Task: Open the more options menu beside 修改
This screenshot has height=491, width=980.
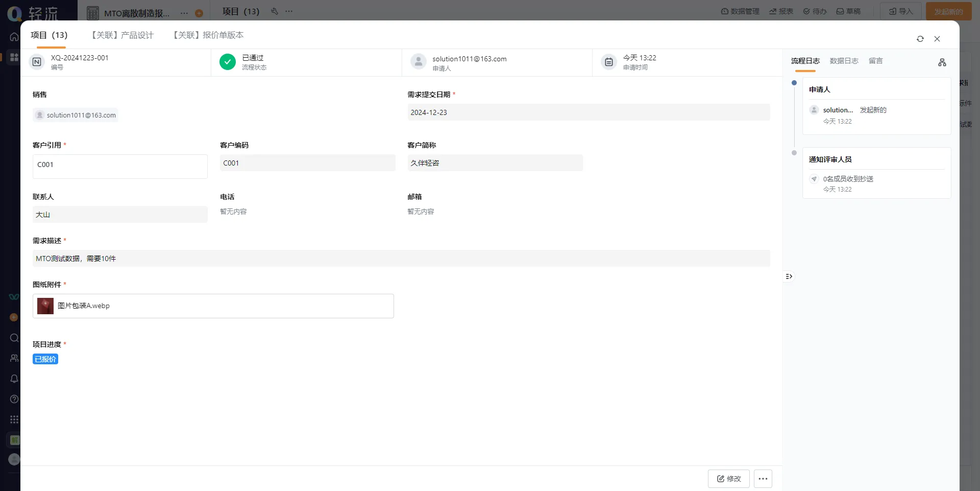Action: [x=763, y=479]
